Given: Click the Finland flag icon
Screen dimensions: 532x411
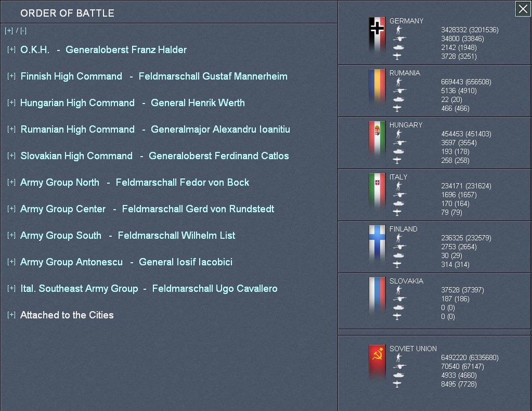Looking at the screenshot, I should pyautogui.click(x=377, y=243).
